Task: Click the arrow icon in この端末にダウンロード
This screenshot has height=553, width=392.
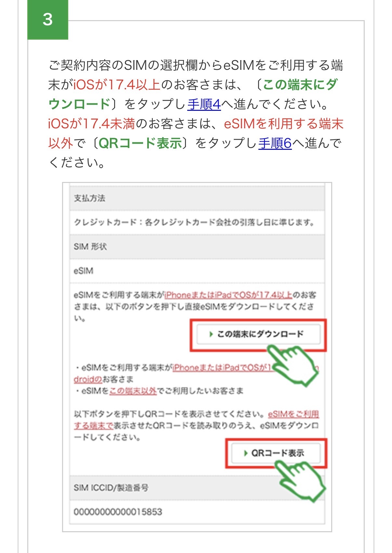Action: click(211, 334)
